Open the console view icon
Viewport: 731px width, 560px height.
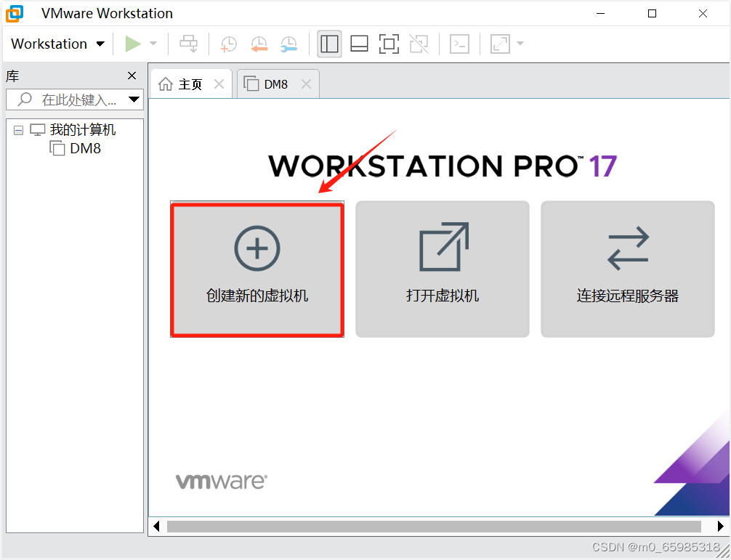coord(459,44)
